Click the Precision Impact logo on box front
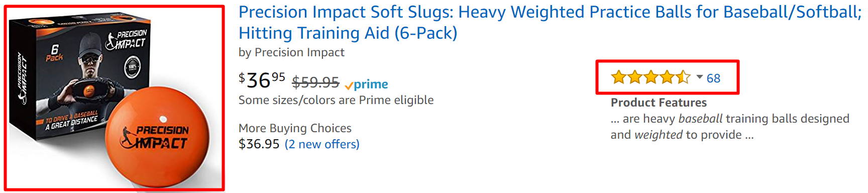The height and width of the screenshot is (193, 868). [x=126, y=40]
